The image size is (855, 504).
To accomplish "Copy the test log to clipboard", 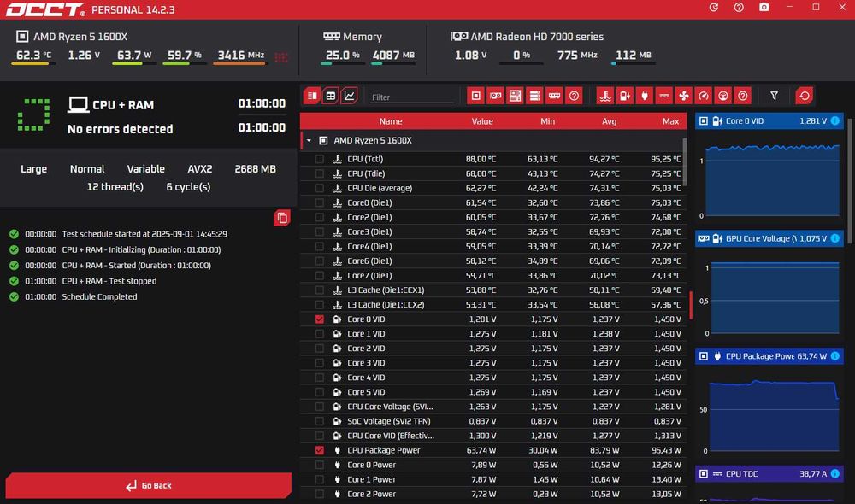I will (282, 218).
